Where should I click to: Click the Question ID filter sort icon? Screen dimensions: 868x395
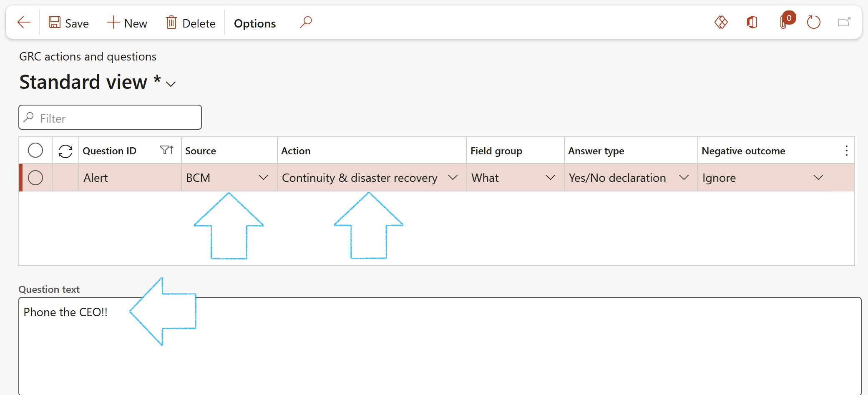point(167,150)
